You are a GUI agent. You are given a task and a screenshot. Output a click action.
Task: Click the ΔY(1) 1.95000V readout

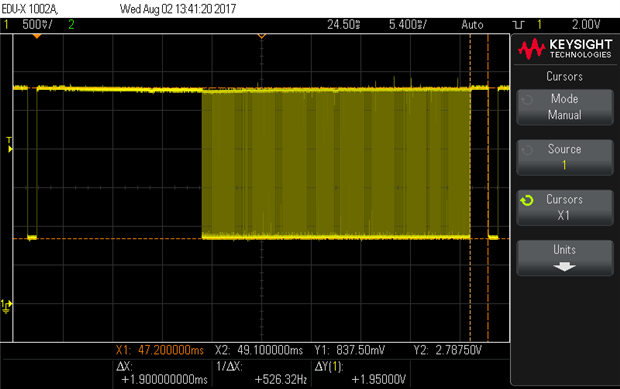coord(360,373)
